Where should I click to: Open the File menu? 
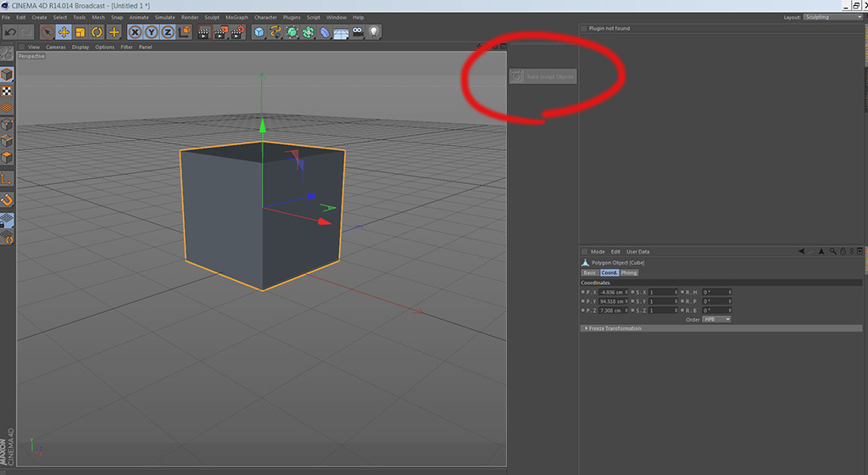(x=6, y=17)
